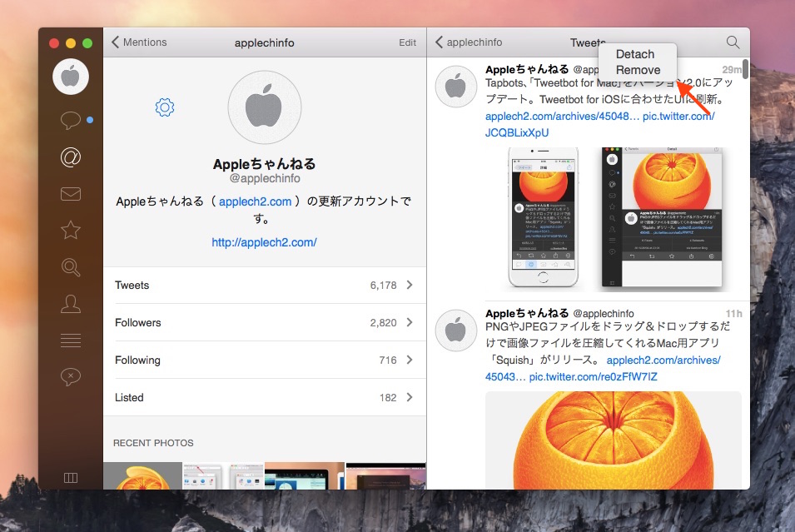Open the Profile person icon
This screenshot has height=532, width=795.
click(71, 304)
